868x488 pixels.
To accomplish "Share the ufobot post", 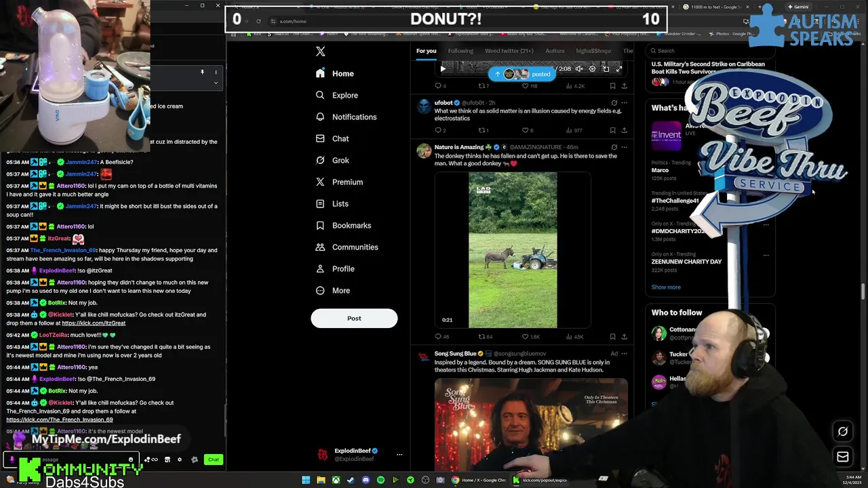I will (624, 130).
